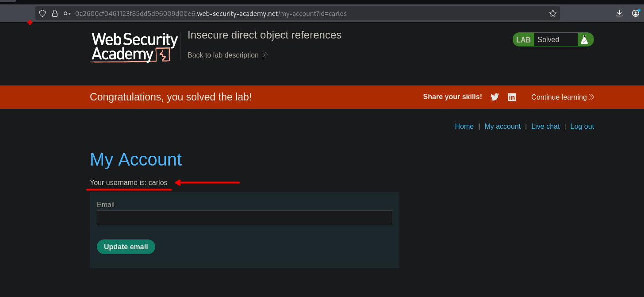
Task: Open the Firefox account profile icon
Action: tap(636, 13)
